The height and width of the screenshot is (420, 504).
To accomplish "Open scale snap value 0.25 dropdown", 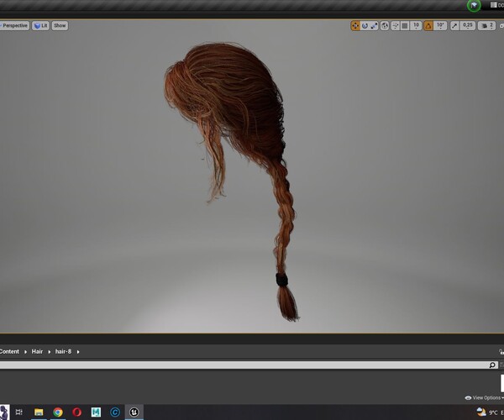I will (468, 25).
